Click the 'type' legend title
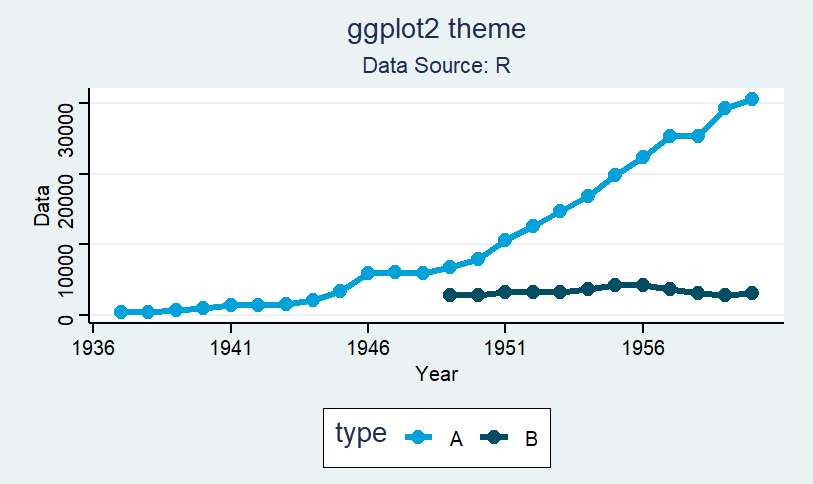This screenshot has width=813, height=484. 361,433
